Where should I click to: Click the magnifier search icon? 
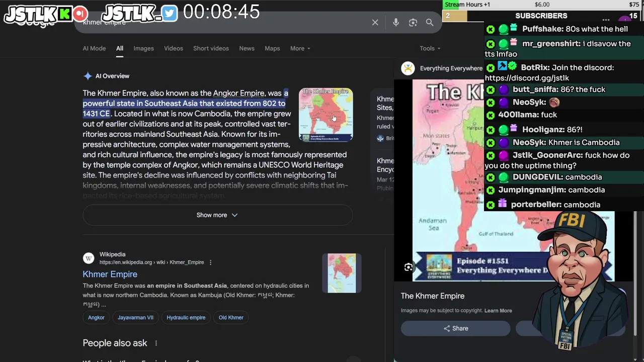[x=430, y=23]
